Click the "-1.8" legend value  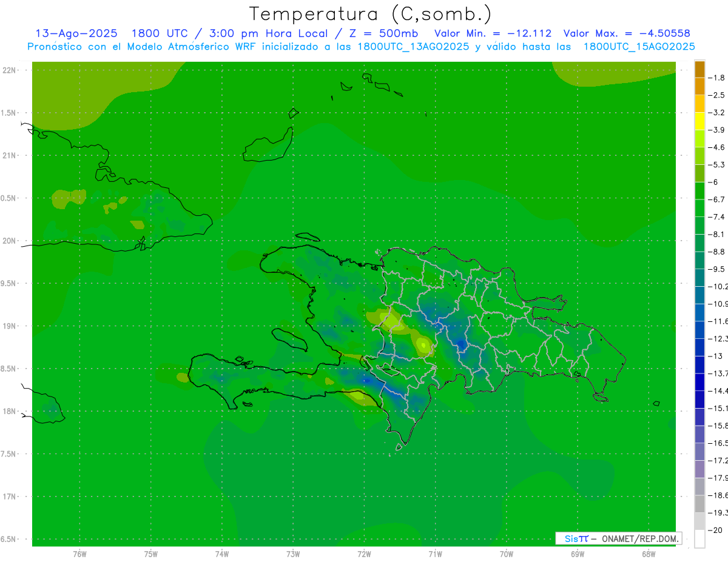[717, 78]
